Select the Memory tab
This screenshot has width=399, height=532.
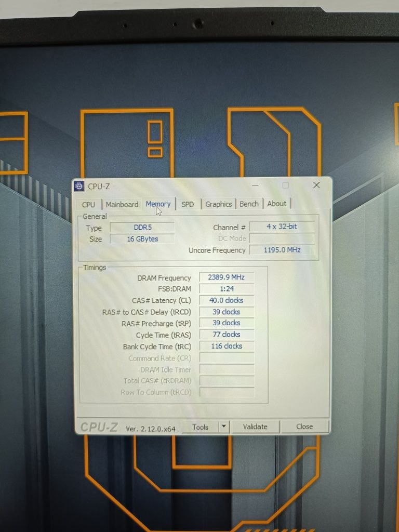coord(158,204)
